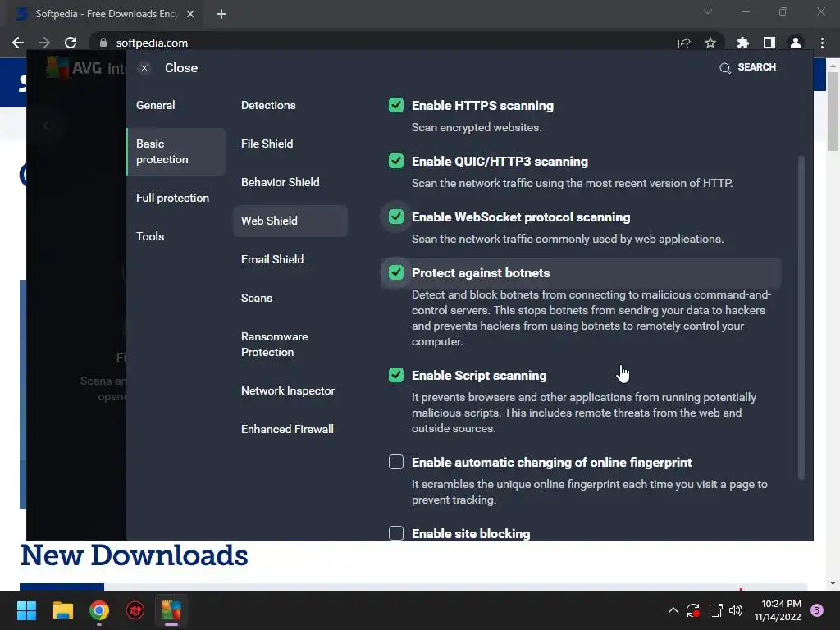Open the Windows Start menu
Viewport: 840px width, 630px height.
tap(26, 610)
